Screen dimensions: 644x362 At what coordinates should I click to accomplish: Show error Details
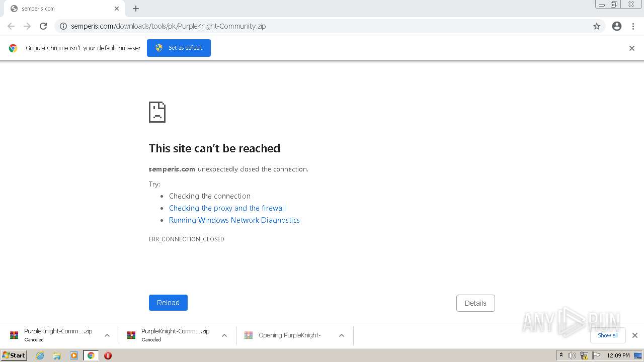coord(475,303)
